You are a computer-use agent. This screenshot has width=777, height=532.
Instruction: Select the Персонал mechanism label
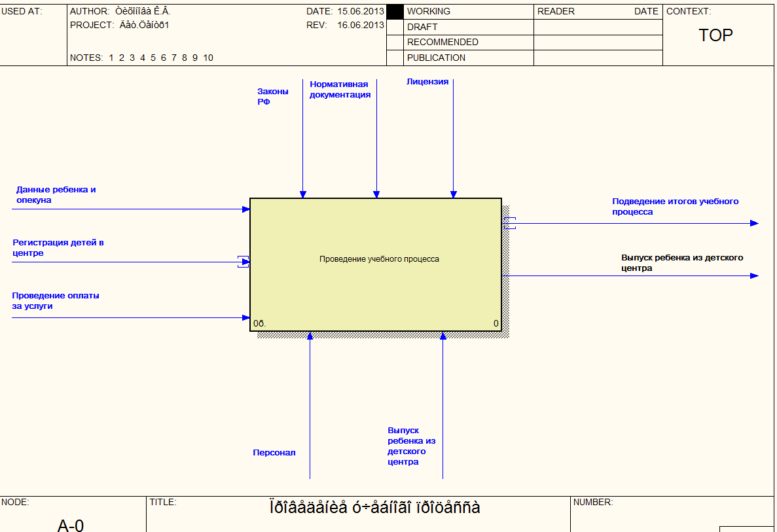pyautogui.click(x=274, y=453)
